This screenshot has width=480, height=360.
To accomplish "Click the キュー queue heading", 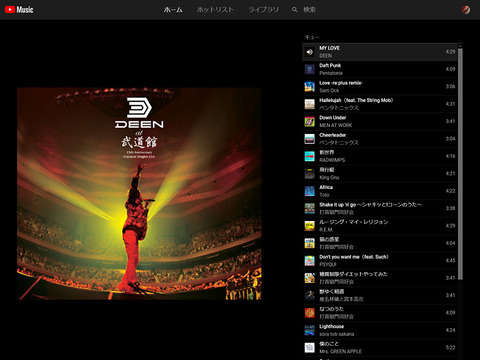I will coord(312,37).
